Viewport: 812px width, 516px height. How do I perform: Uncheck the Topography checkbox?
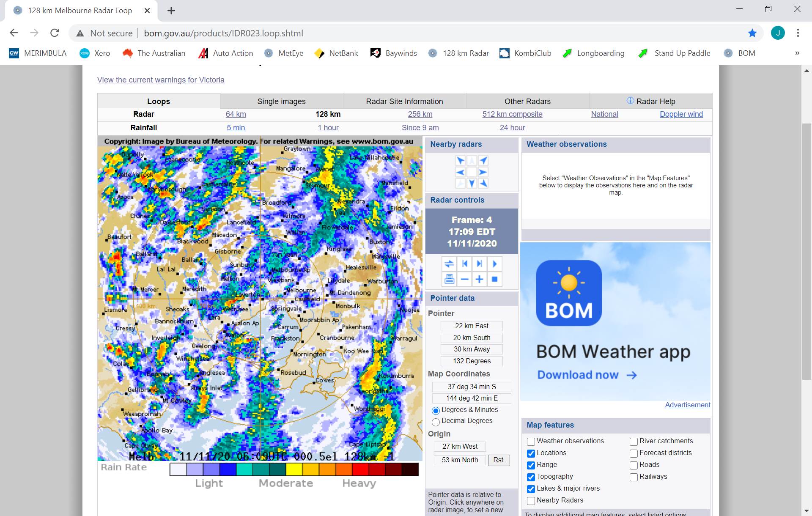click(531, 477)
